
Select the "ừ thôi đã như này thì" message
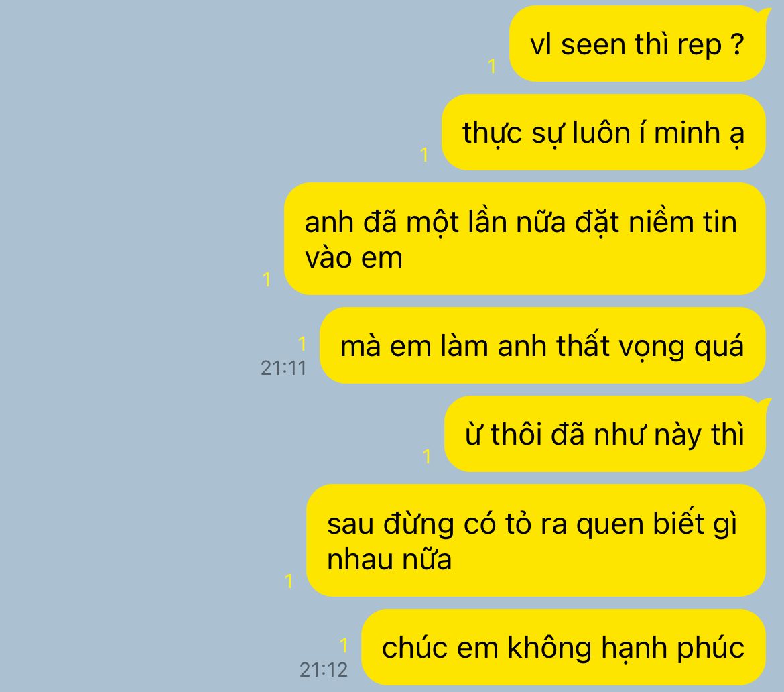click(x=605, y=434)
